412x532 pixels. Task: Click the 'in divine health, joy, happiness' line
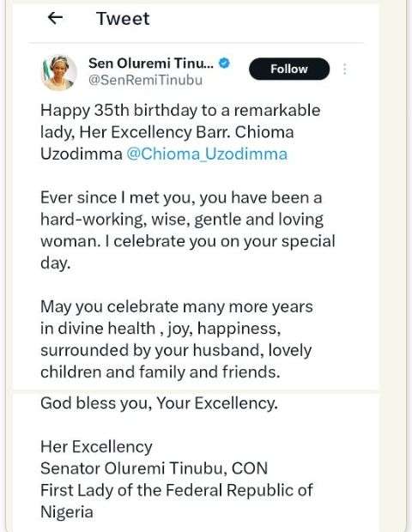161,329
